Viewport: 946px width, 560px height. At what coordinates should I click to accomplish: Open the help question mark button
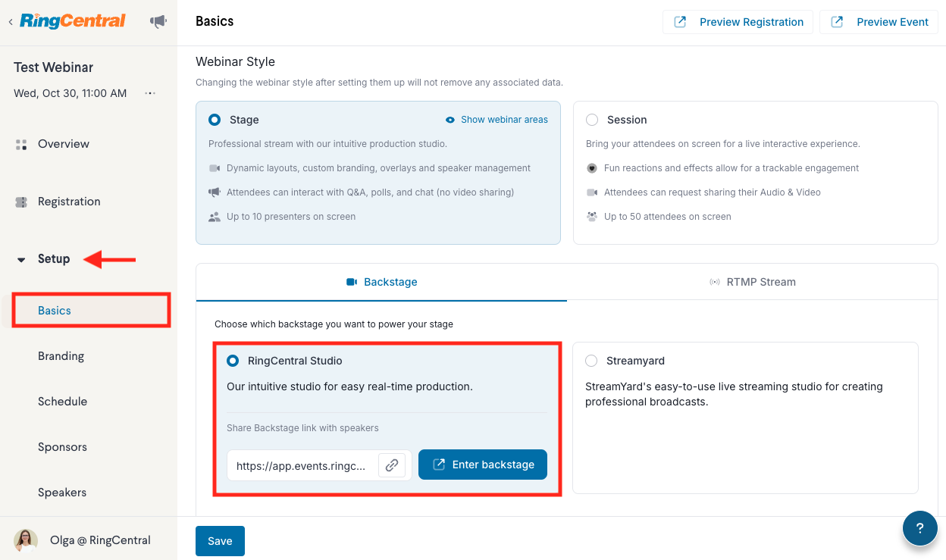(920, 528)
